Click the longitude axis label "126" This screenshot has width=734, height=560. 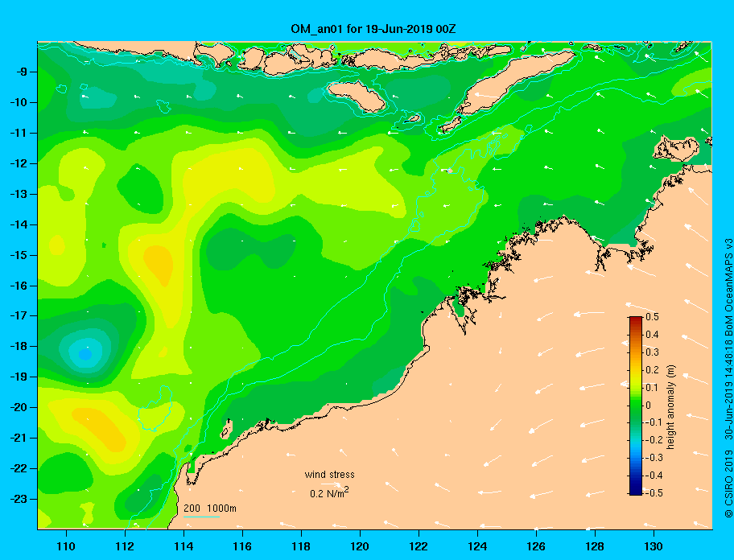point(536,546)
